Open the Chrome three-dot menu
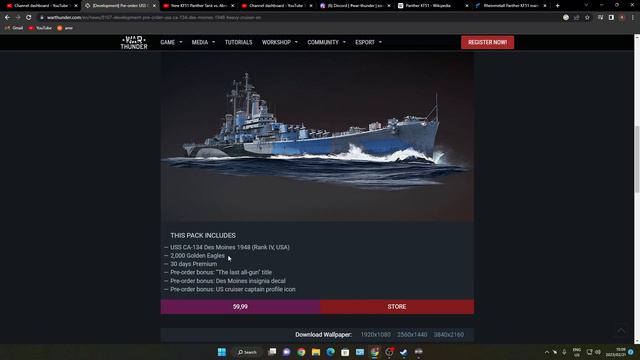The width and height of the screenshot is (640, 360). click(x=633, y=18)
